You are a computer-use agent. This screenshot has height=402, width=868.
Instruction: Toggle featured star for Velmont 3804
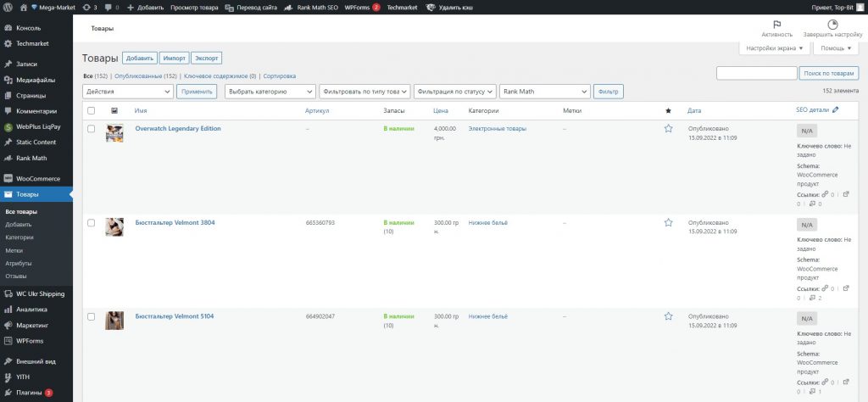point(668,222)
